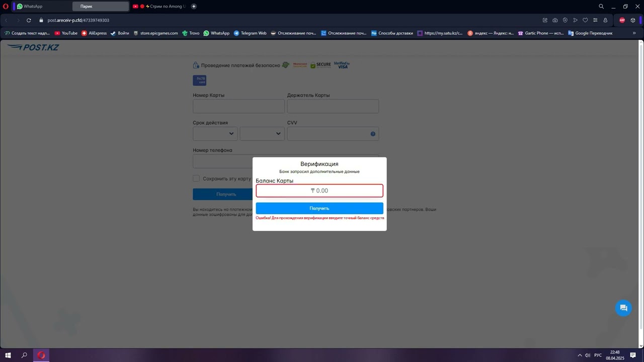Image resolution: width=644 pixels, height=362 pixels.
Task: Click the CVV input field
Action: pyautogui.click(x=333, y=134)
